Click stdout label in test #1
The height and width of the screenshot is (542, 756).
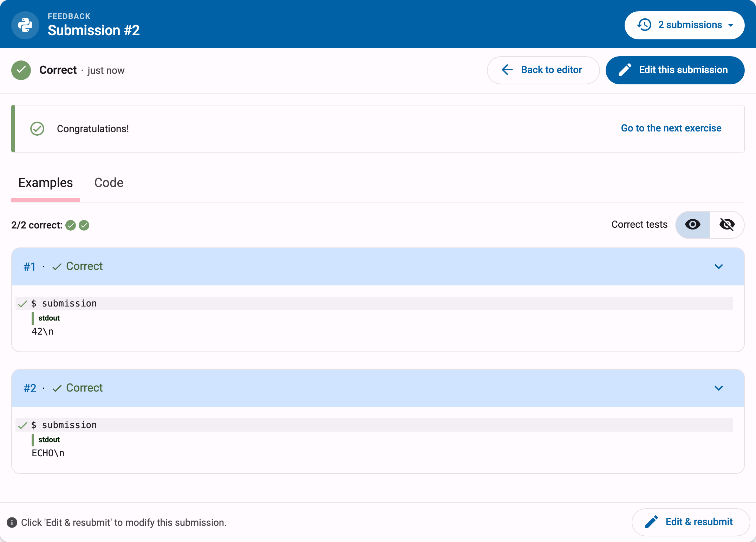tap(49, 318)
